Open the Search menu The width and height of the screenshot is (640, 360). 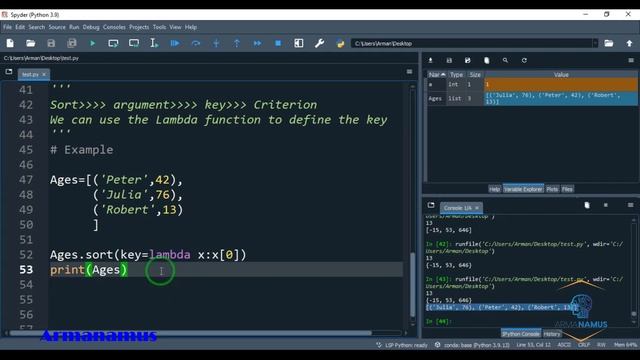coord(36,27)
